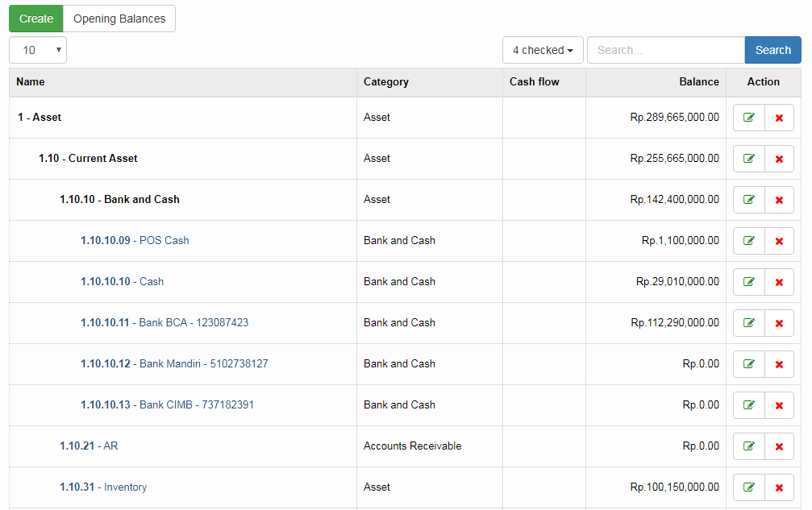Open the rows-per-page dropdown showing 10
Viewport: 812px width, 510px height.
click(x=38, y=50)
